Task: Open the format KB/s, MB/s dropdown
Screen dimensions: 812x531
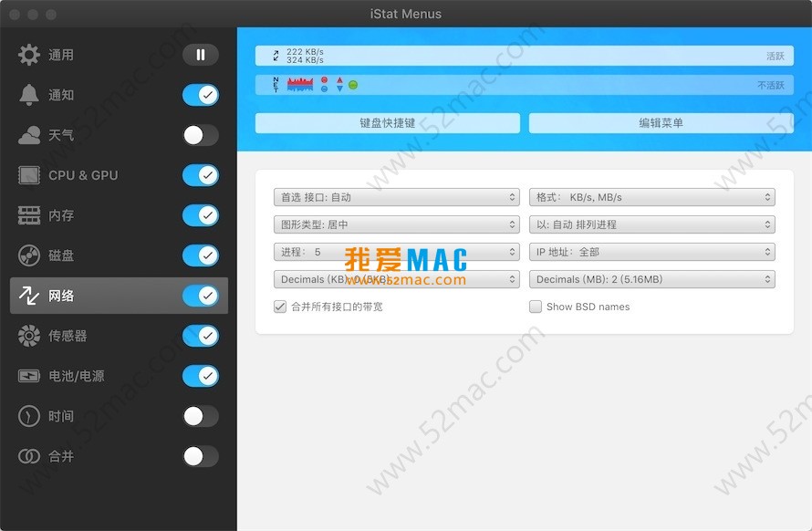Action: pos(652,197)
